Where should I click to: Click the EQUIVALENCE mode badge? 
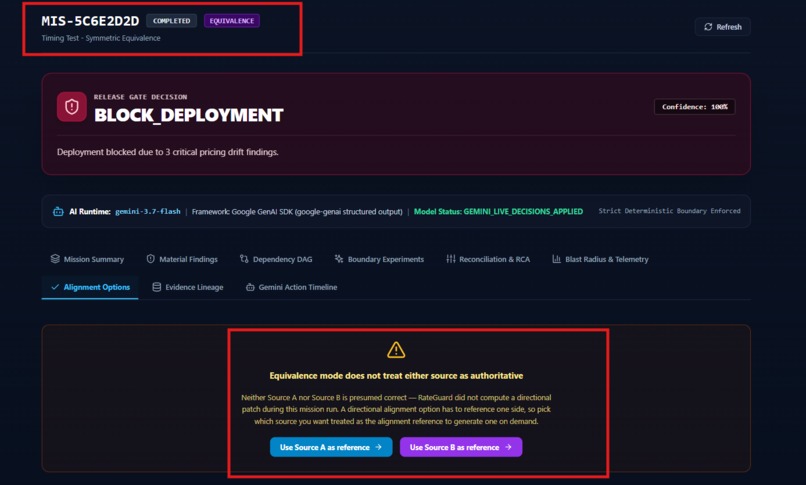(x=231, y=21)
